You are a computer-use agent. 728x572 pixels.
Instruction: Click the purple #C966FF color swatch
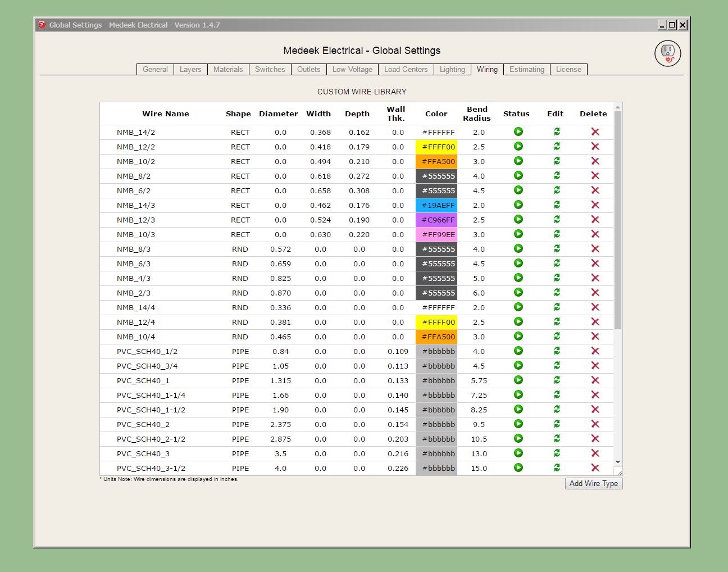point(436,220)
